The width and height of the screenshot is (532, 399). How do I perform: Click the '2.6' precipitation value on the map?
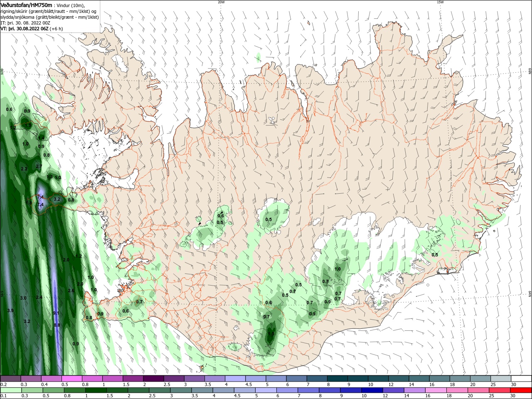point(71,291)
